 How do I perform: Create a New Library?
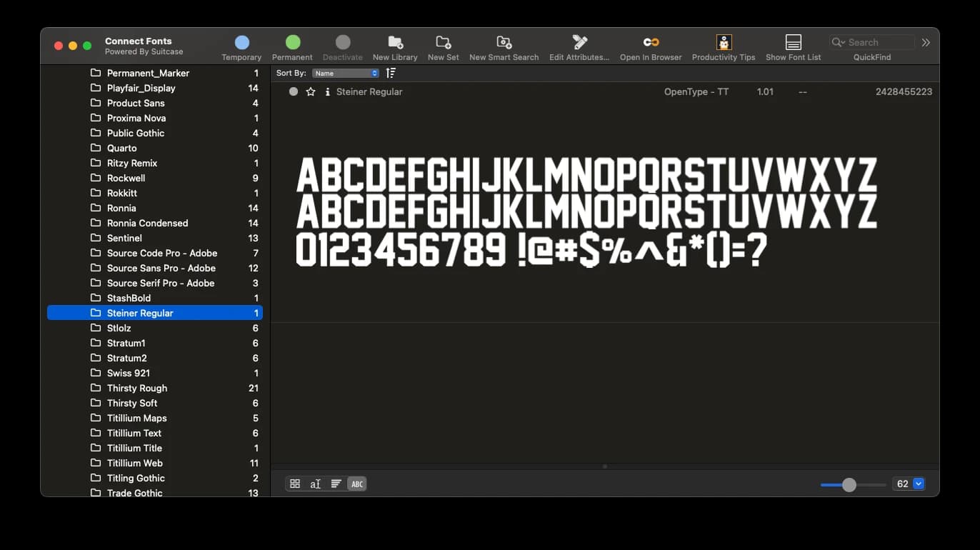(395, 43)
